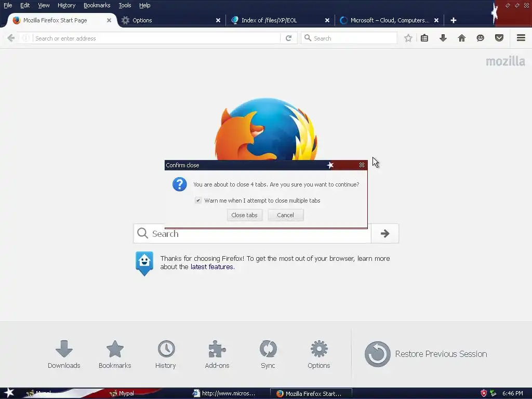Screen dimensions: 532x399
Task: Click Cancel in Confirm close dialog
Action: [x=285, y=215]
